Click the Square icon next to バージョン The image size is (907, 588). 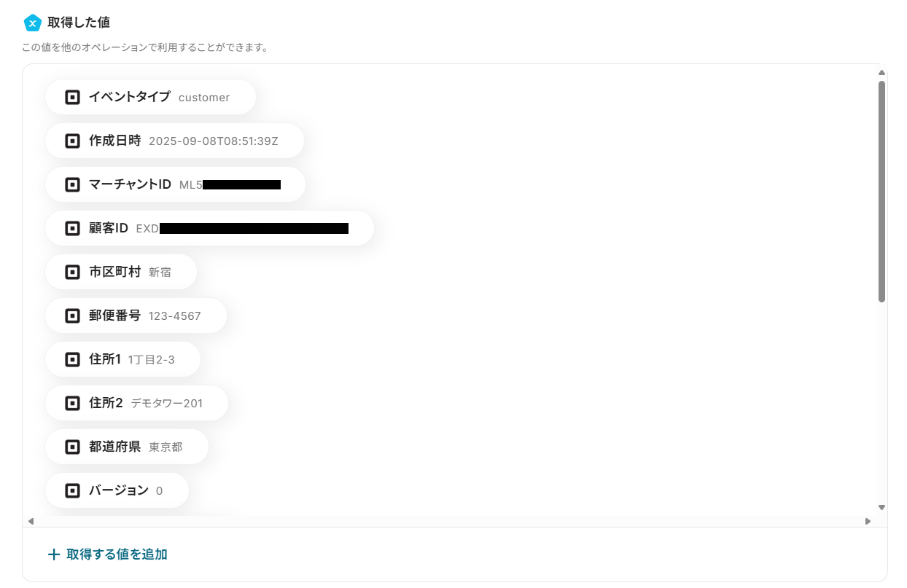click(72, 490)
